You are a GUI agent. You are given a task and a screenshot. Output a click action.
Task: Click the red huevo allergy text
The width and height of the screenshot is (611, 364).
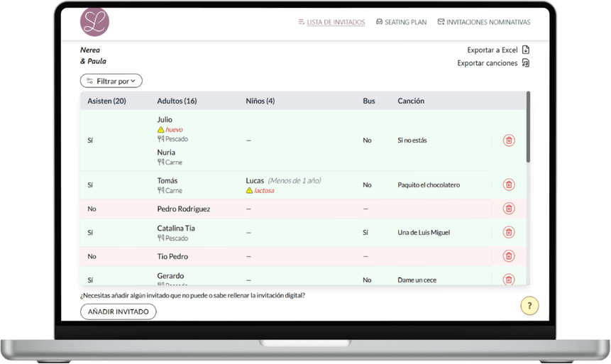click(174, 130)
